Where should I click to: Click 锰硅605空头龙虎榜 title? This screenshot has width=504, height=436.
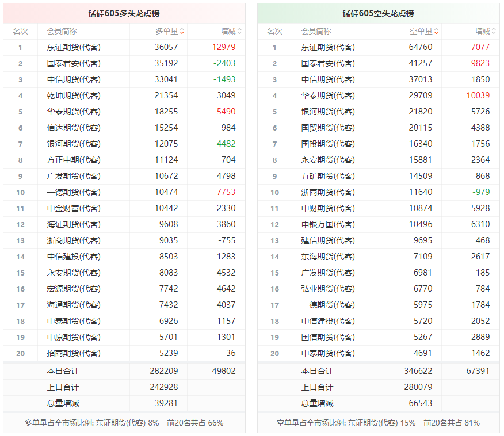click(x=379, y=13)
